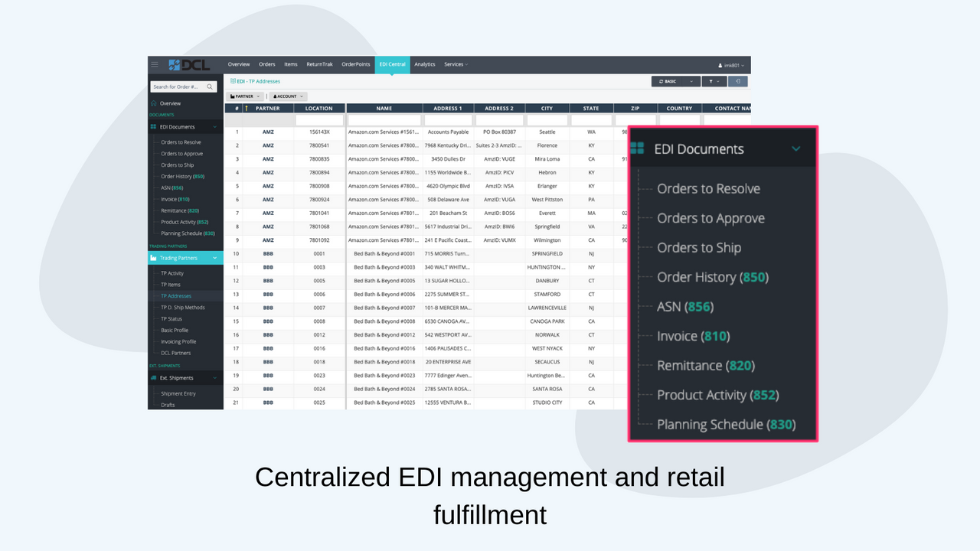Open TP Items in sidebar

tap(171, 285)
